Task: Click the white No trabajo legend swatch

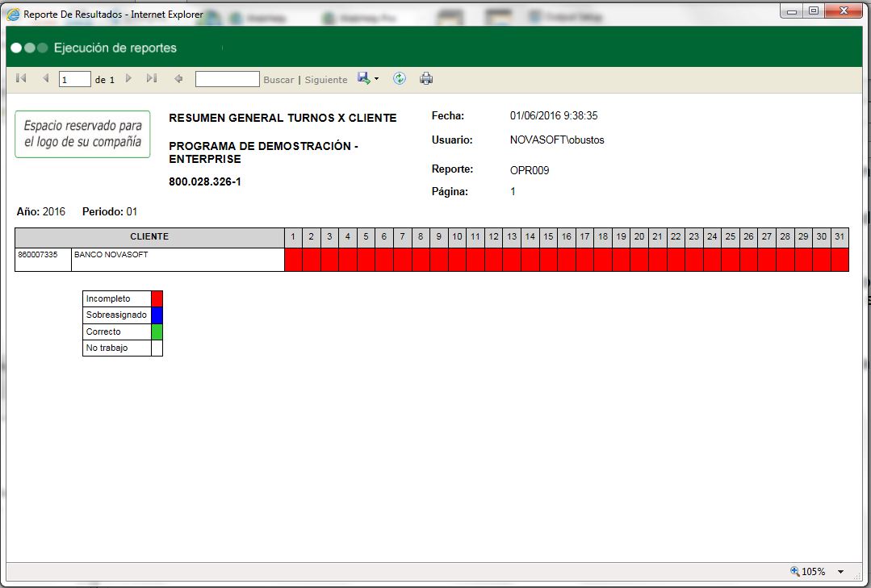Action: (x=157, y=348)
